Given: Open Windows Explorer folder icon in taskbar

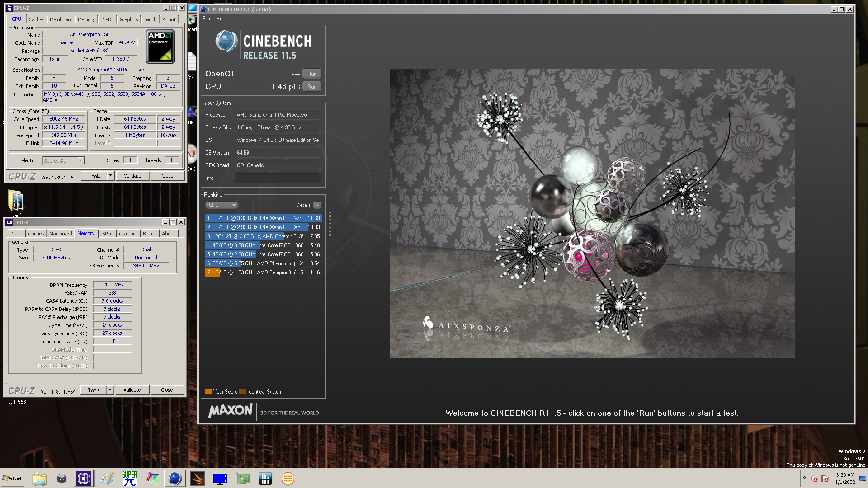Looking at the screenshot, I should (39, 479).
